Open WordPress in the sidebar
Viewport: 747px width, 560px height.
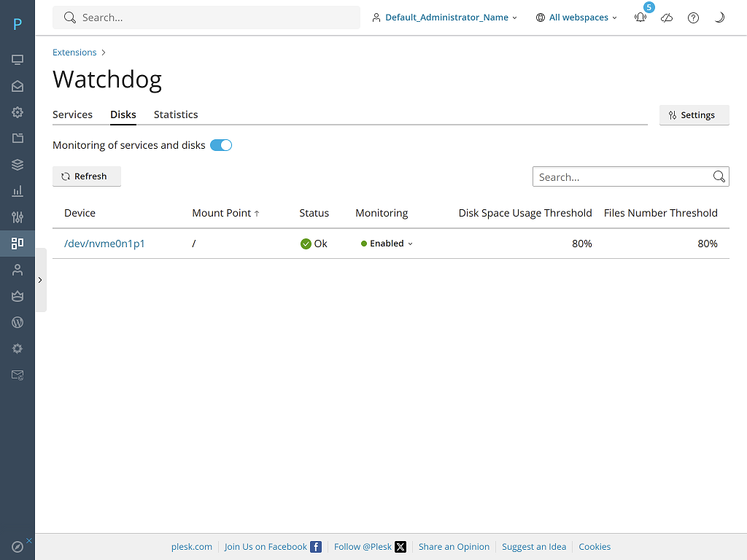[18, 322]
